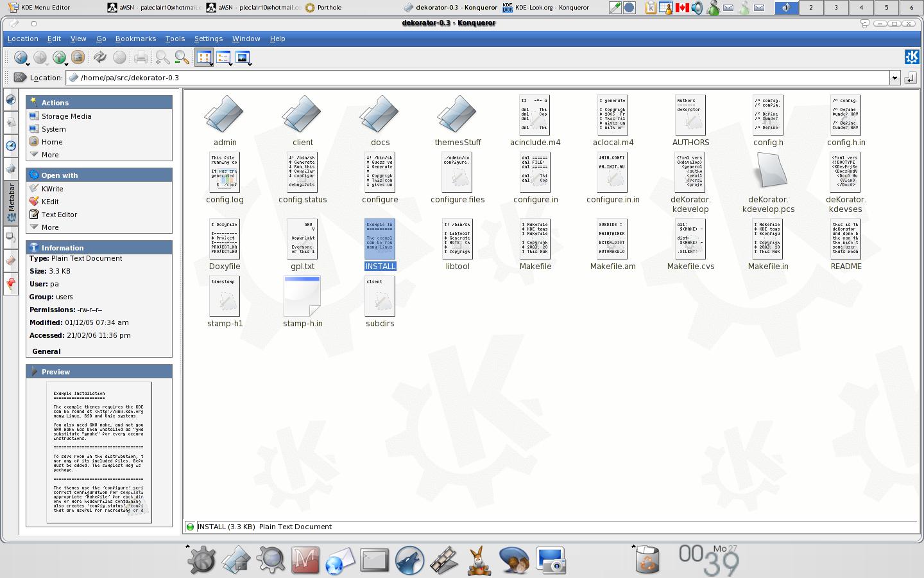Image resolution: width=924 pixels, height=578 pixels.
Task: Open the terminal icon in the dock
Action: point(374,560)
